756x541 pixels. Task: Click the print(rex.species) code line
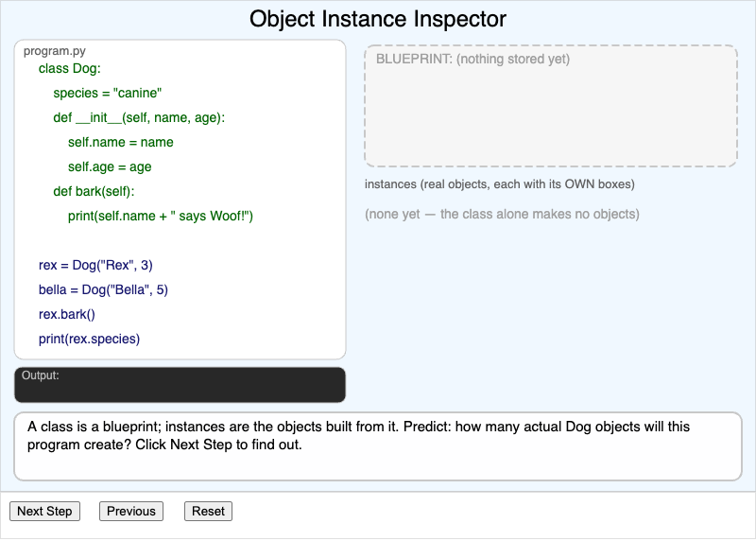tap(89, 340)
